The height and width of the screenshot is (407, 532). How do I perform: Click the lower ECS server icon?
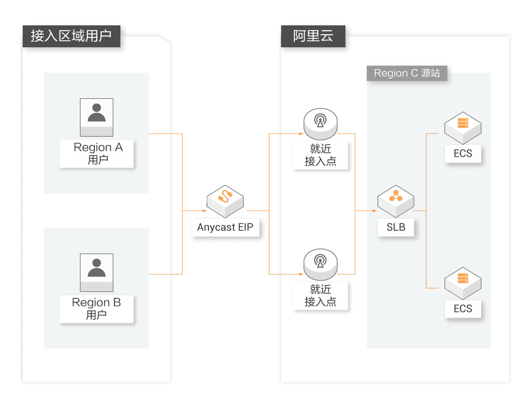[463, 283]
